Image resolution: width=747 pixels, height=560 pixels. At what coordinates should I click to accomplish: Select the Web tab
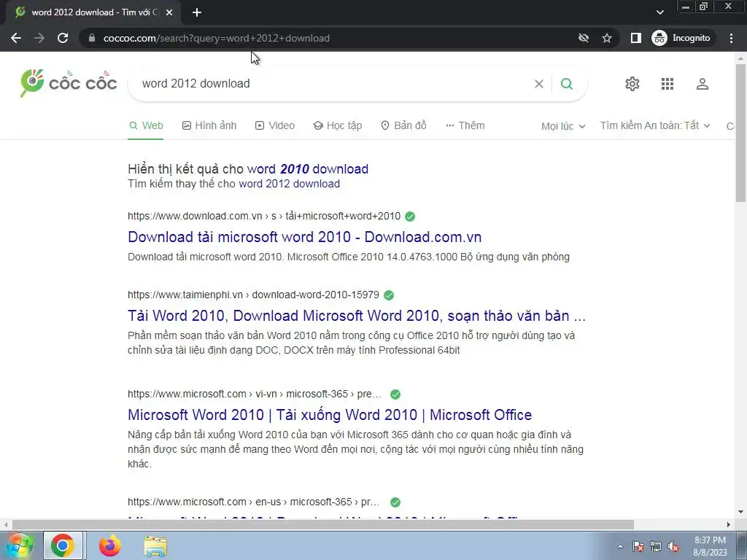coord(146,125)
